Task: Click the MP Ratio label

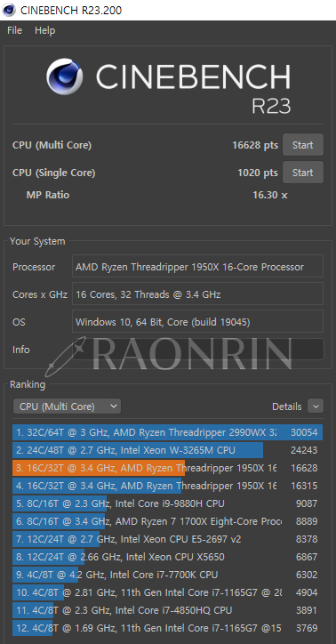Action: [x=48, y=195]
